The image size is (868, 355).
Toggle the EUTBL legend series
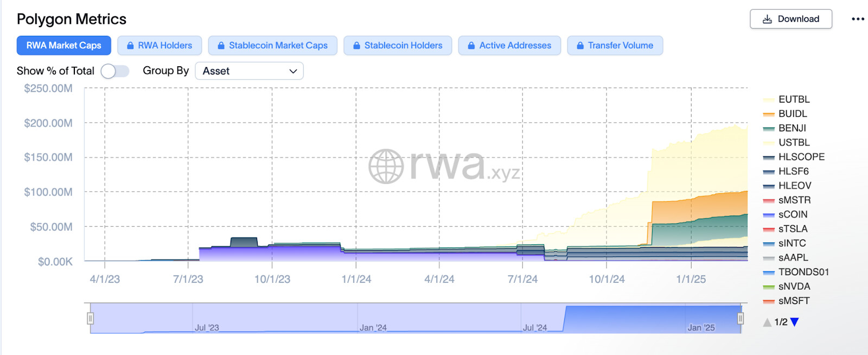coord(786,99)
